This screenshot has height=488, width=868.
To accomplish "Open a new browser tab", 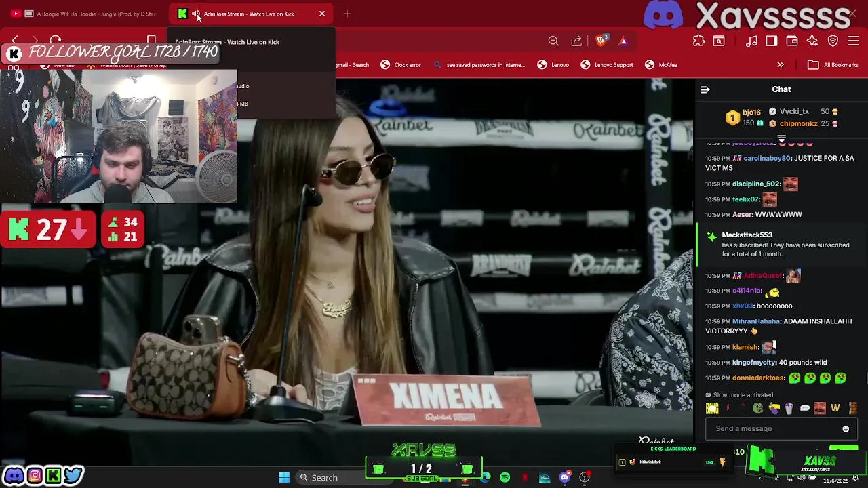I will [347, 14].
